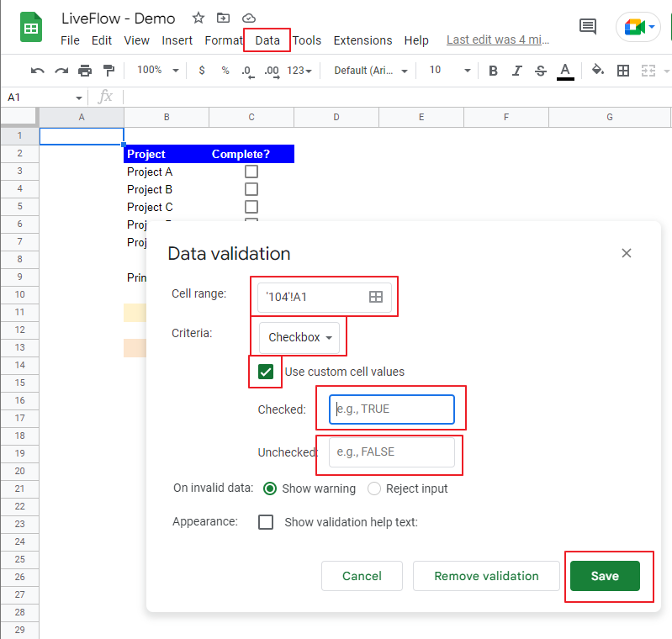Viewport: 672px width, 639px height.
Task: Close the Data validation dialog
Action: coord(626,253)
